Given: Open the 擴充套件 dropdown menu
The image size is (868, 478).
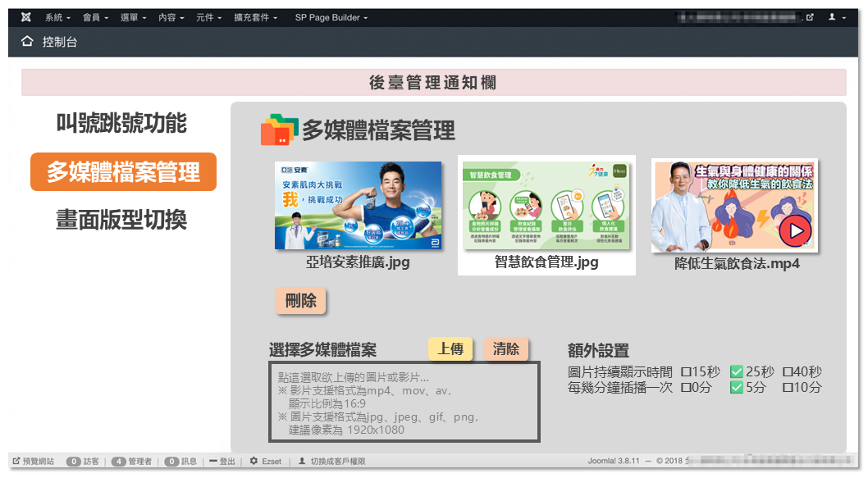Looking at the screenshot, I should (256, 17).
